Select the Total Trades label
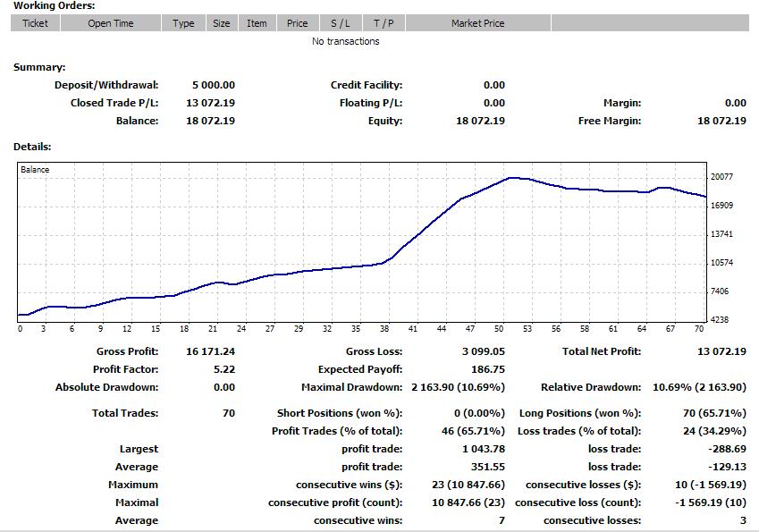Viewport: 759px width, 532px height. pyautogui.click(x=125, y=413)
